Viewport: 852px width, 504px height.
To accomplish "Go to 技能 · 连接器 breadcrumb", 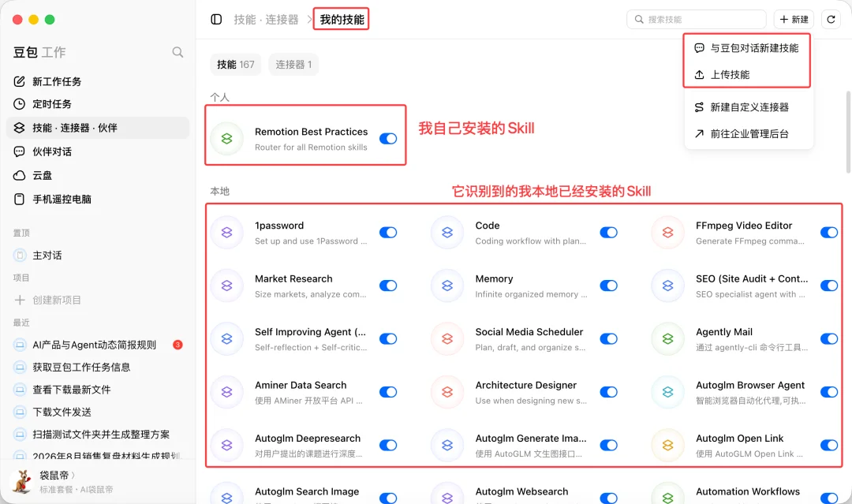I will click(x=267, y=20).
